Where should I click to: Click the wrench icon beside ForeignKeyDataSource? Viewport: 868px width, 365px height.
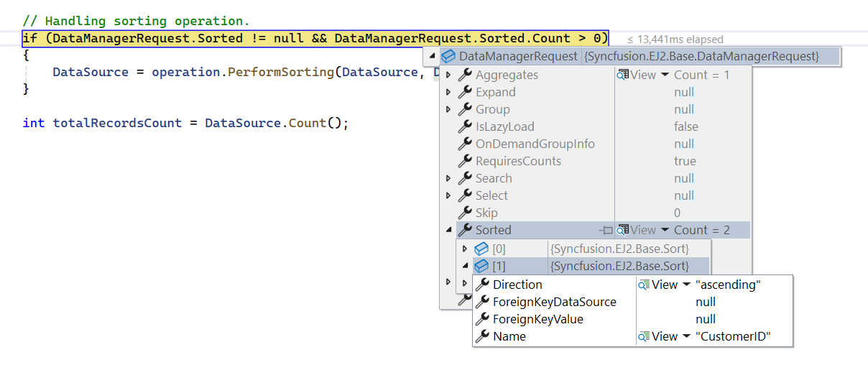482,302
